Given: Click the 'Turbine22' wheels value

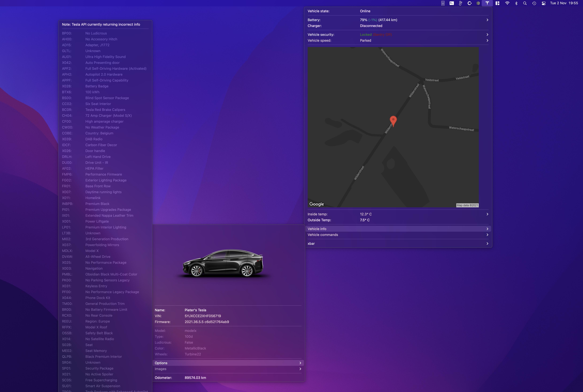Looking at the screenshot, I should click(193, 354).
